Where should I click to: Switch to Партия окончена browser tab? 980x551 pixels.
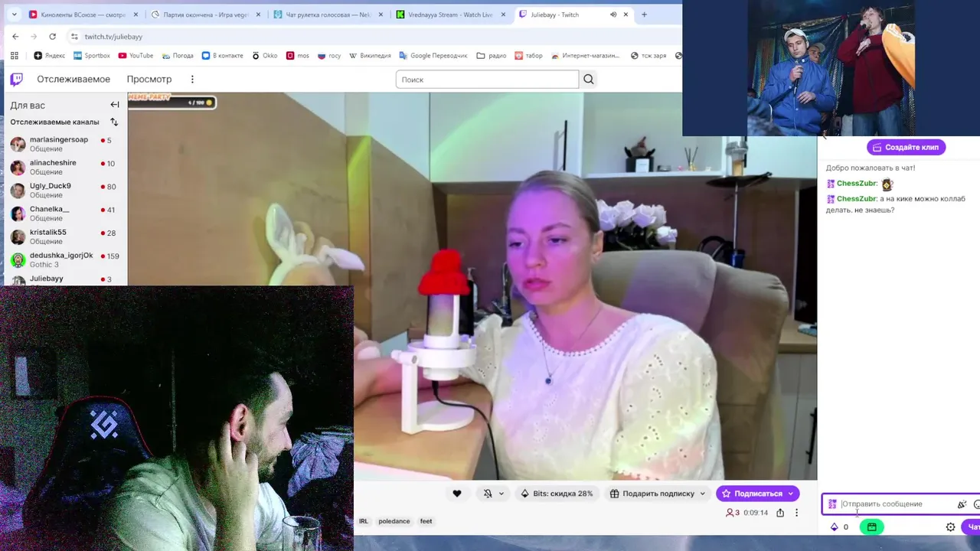(205, 15)
